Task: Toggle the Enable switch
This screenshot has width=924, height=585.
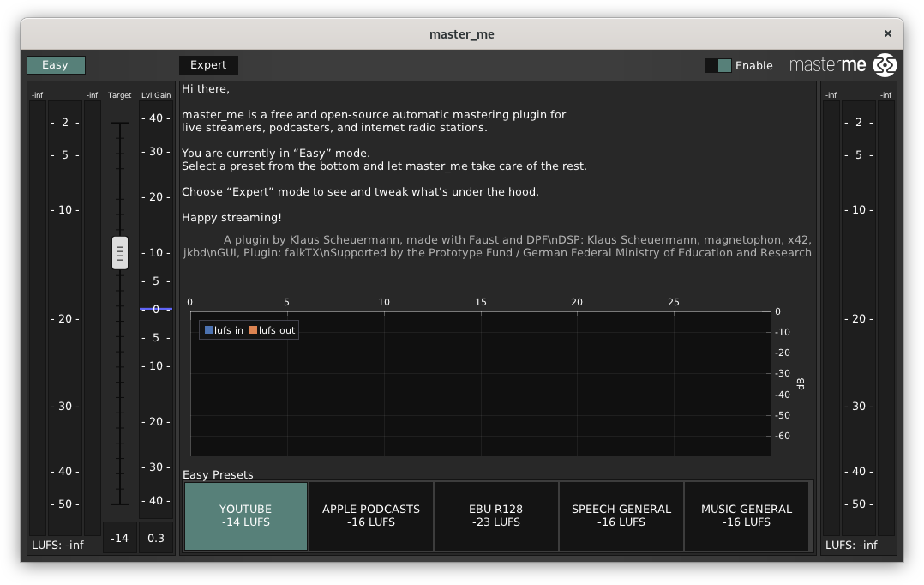Action: point(718,64)
